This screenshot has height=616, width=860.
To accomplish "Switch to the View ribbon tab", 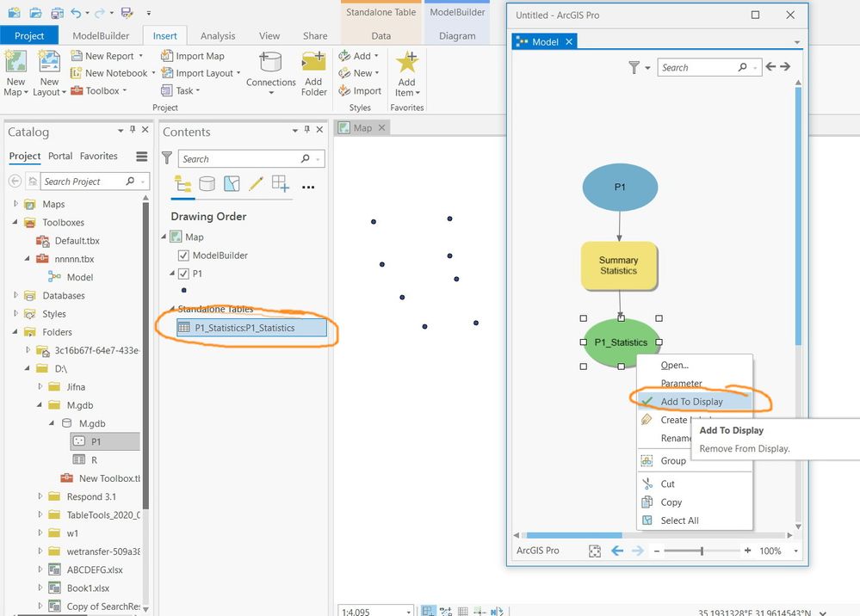I will click(269, 35).
